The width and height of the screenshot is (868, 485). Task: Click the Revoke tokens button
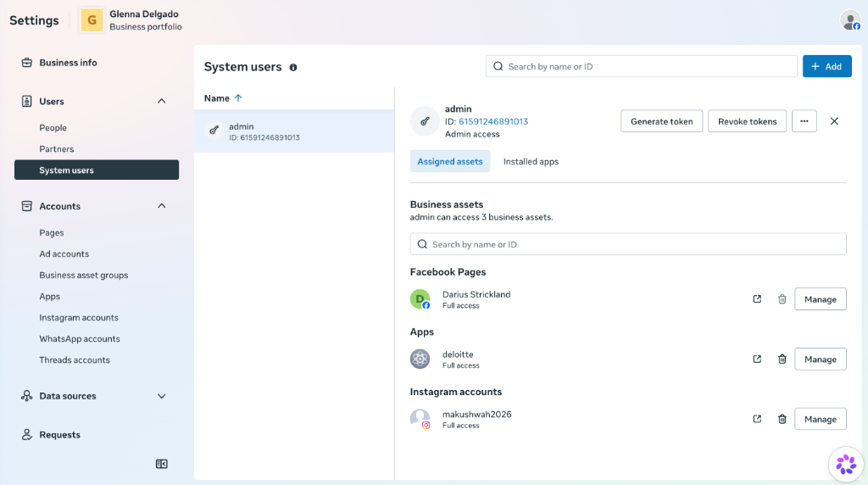tap(748, 121)
